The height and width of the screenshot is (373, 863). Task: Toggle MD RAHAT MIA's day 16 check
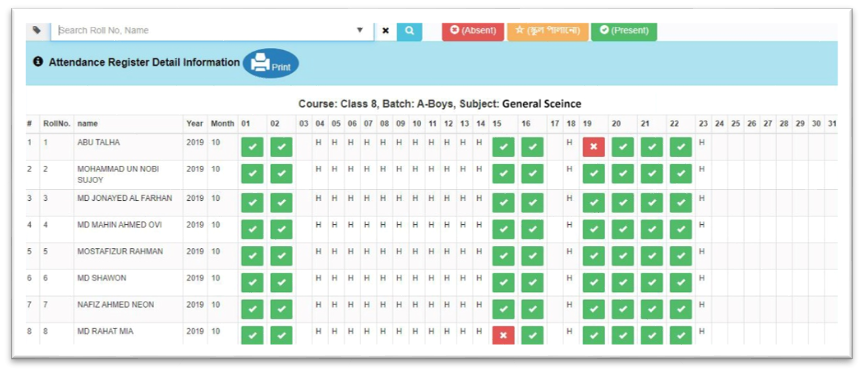[532, 336]
